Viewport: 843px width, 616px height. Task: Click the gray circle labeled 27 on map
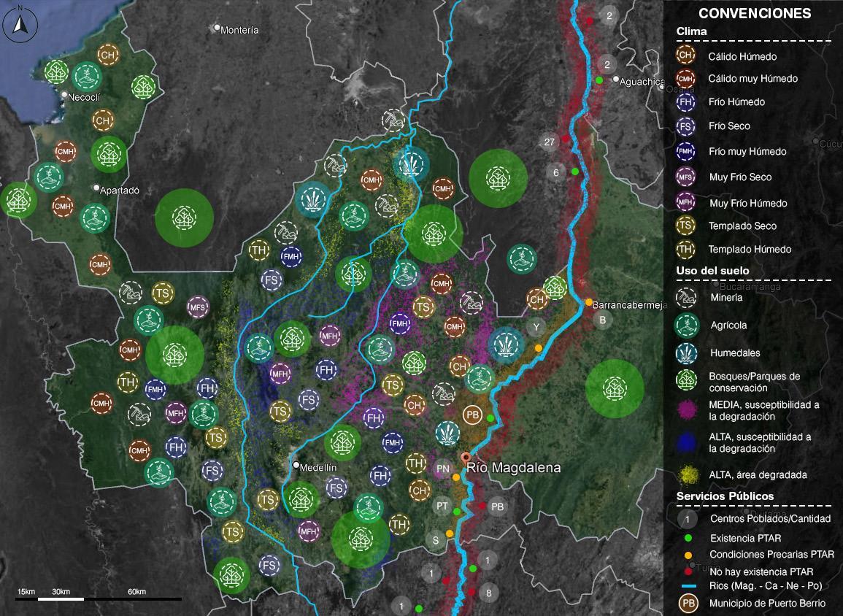[549, 142]
